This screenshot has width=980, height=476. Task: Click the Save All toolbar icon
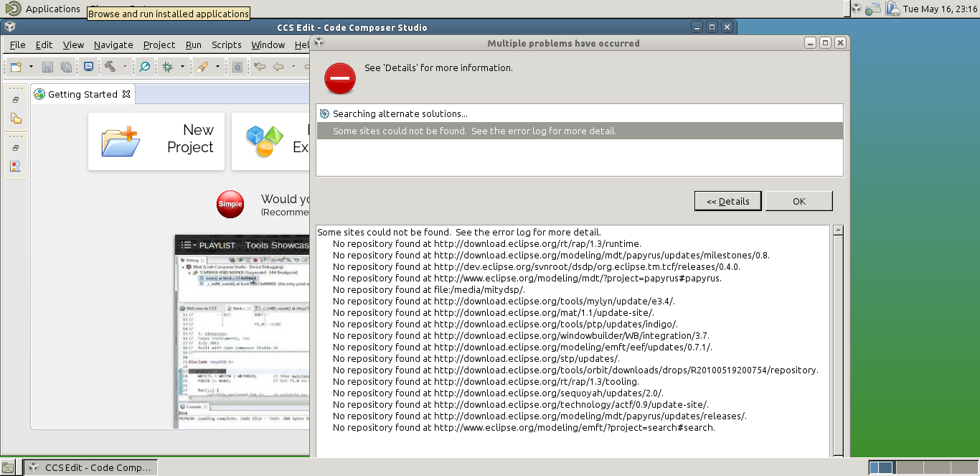click(66, 67)
